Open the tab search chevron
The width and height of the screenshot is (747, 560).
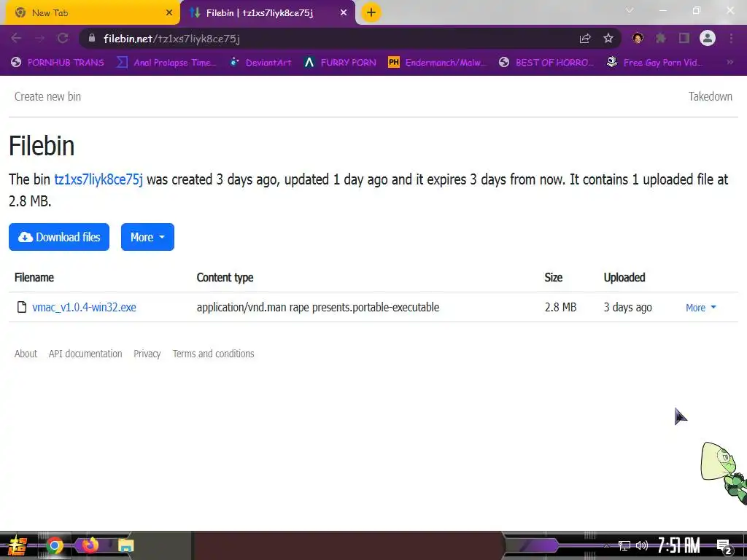click(630, 10)
